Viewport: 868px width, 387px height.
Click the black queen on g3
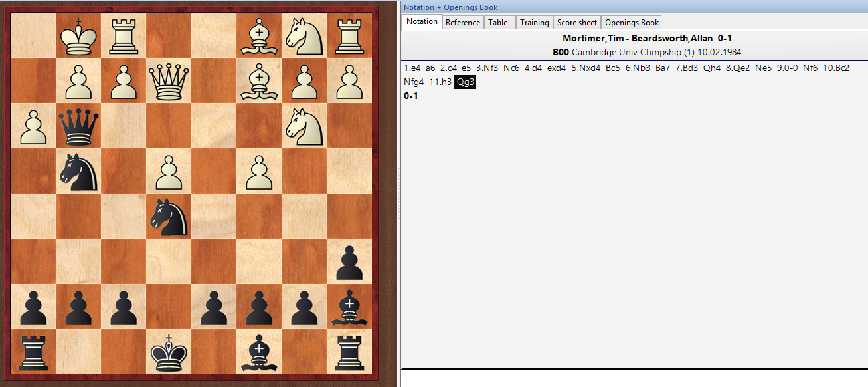click(x=79, y=126)
